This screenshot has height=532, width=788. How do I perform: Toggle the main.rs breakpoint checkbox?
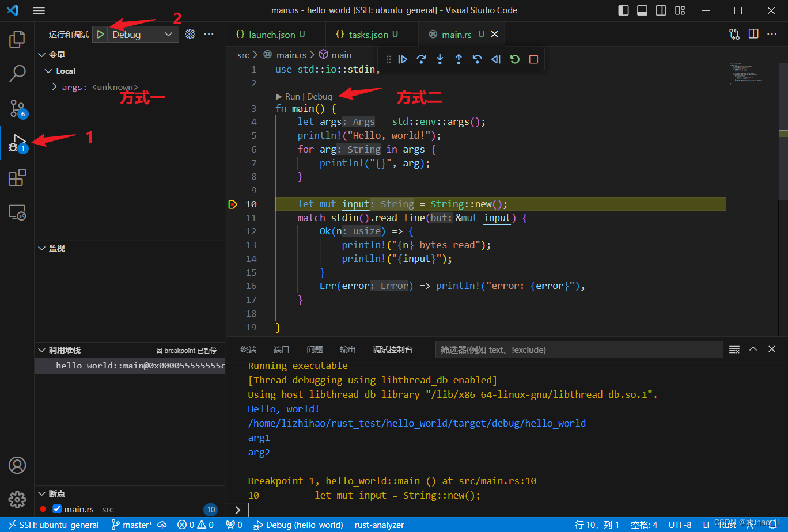pyautogui.click(x=57, y=509)
